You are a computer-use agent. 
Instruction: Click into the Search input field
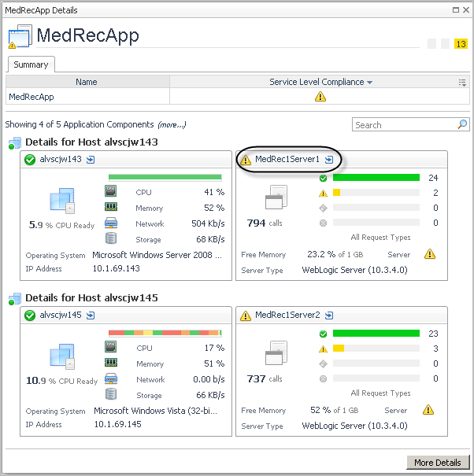[404, 124]
